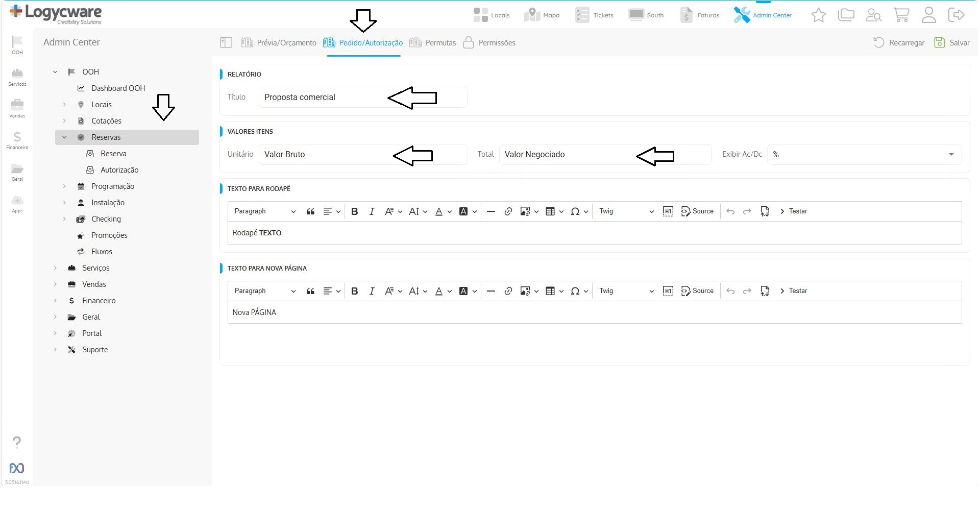Click the favorites star icon in header
The width and height of the screenshot is (980, 509).
tap(818, 15)
